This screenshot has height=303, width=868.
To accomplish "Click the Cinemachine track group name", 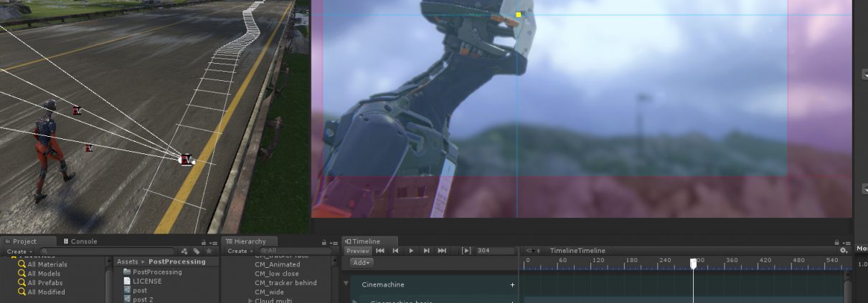I will tap(383, 284).
